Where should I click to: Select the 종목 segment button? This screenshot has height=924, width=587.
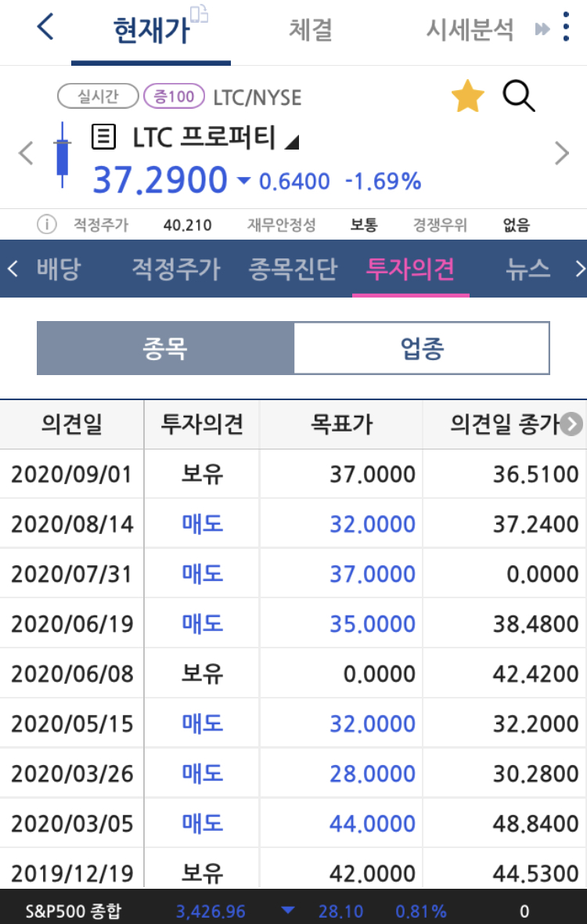point(165,348)
